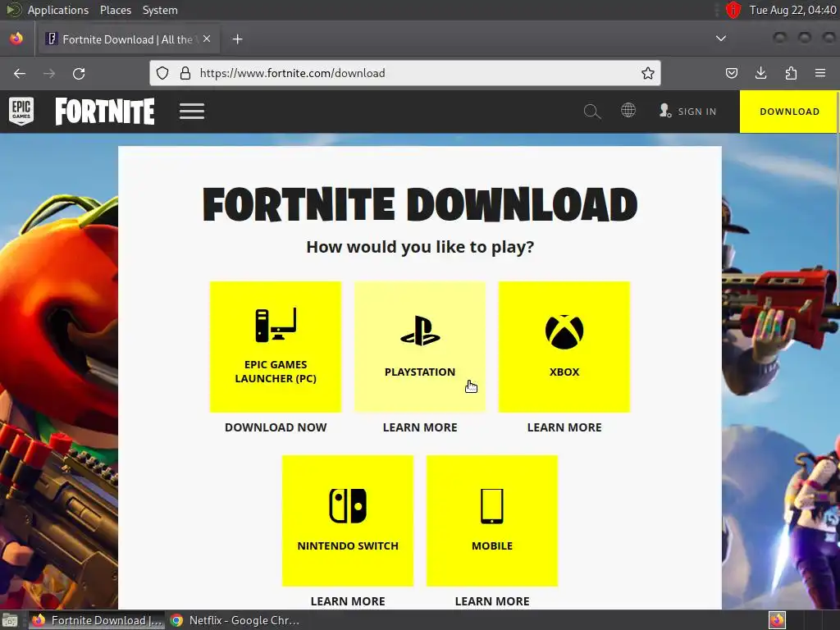Select the Mobile tile
The image size is (840, 630).
(492, 521)
